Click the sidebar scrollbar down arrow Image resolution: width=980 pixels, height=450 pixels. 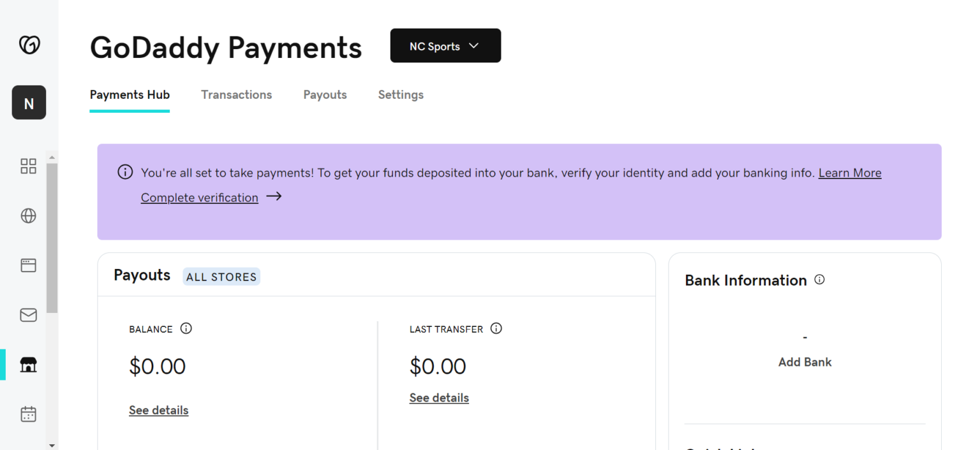point(52,446)
